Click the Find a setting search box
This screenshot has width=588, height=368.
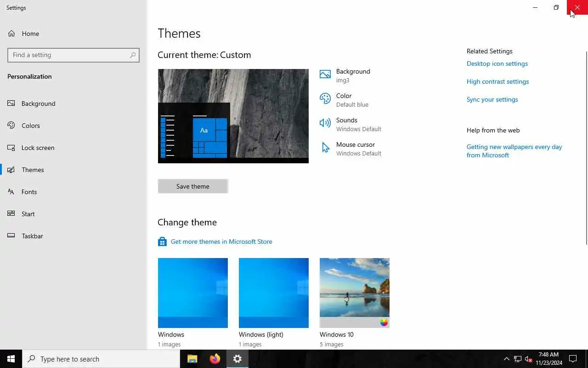tap(73, 55)
